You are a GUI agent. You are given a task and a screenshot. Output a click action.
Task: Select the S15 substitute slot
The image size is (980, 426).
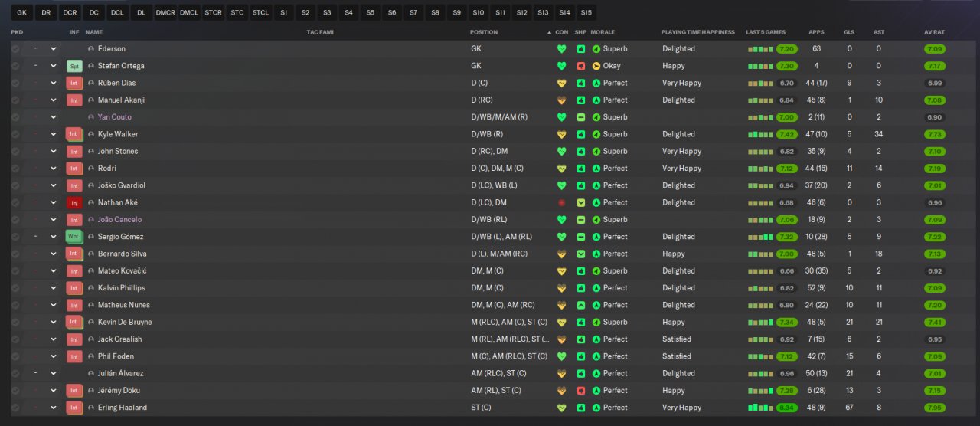(586, 12)
